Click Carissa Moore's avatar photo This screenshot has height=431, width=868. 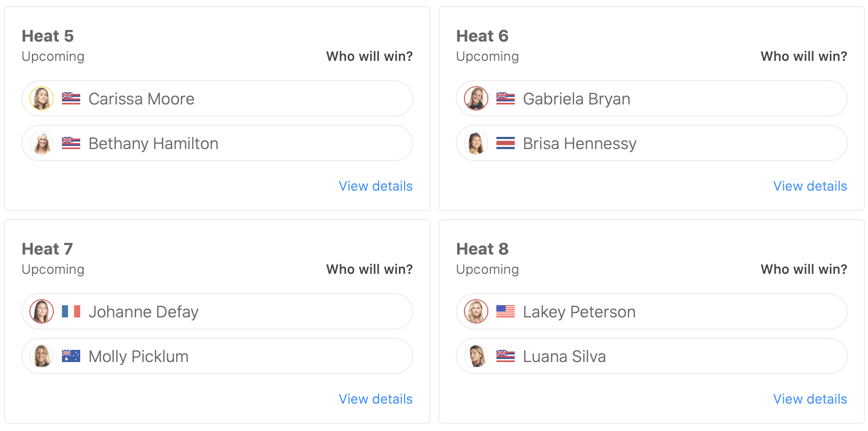42,98
